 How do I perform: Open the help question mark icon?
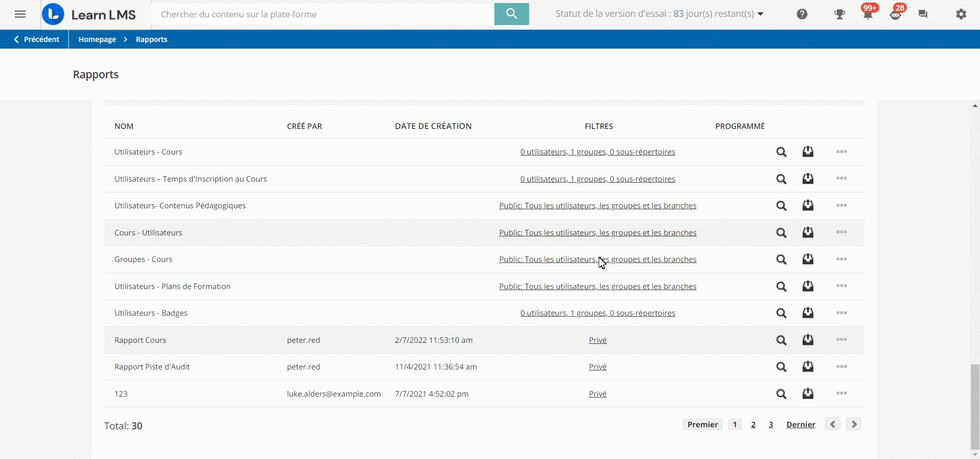(x=802, y=14)
